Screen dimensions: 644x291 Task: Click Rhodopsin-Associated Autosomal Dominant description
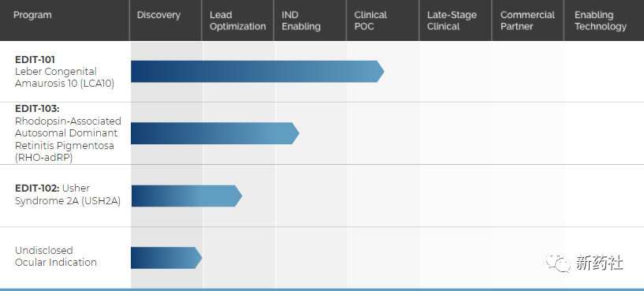68,127
